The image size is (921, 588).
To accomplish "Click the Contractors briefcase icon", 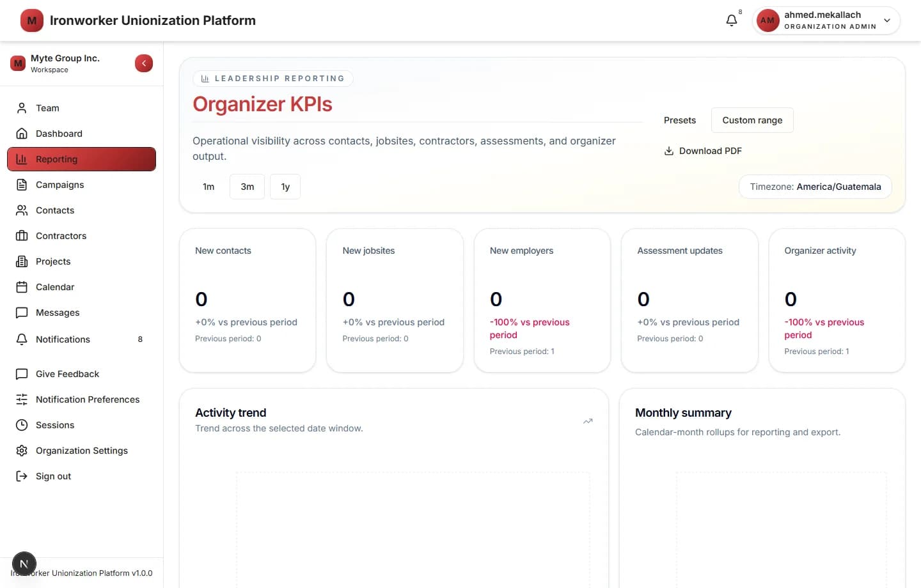I will pos(22,236).
